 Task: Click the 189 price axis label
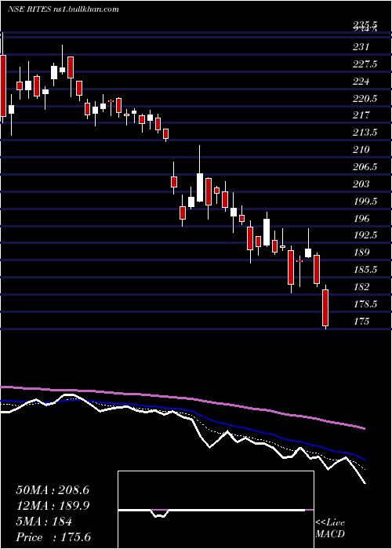361,252
